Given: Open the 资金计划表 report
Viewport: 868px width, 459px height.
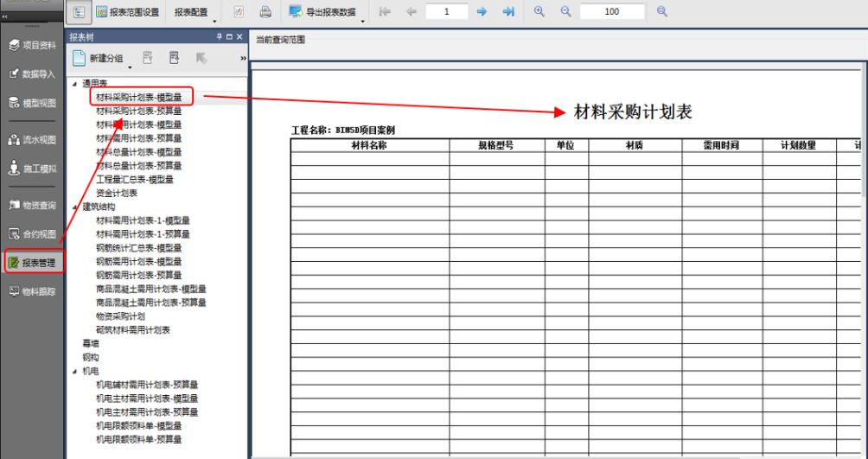Looking at the screenshot, I should pyautogui.click(x=116, y=194).
